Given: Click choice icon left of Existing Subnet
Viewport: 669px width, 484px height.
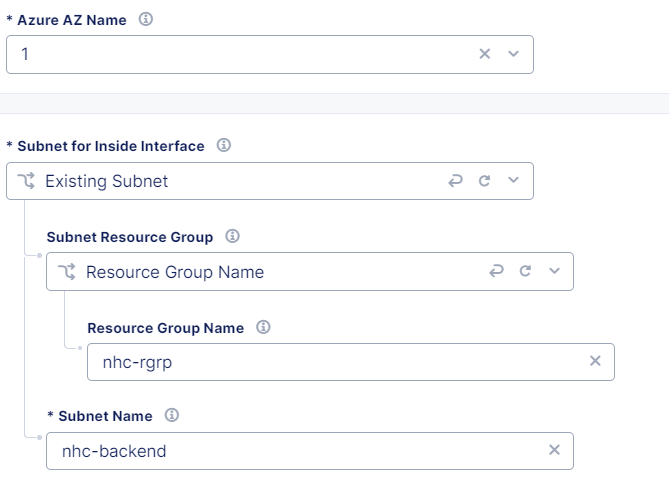Looking at the screenshot, I should click(x=26, y=181).
